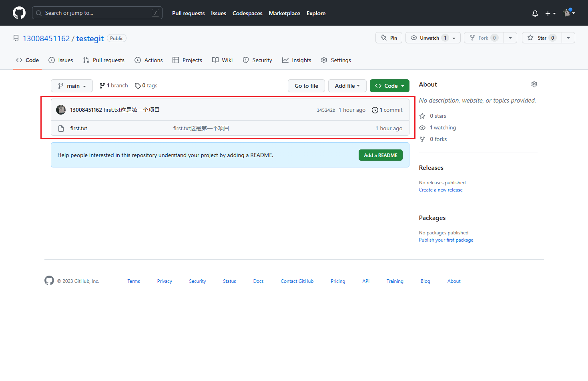Expand the Unwatch options caret
The image size is (588, 381).
[454, 38]
